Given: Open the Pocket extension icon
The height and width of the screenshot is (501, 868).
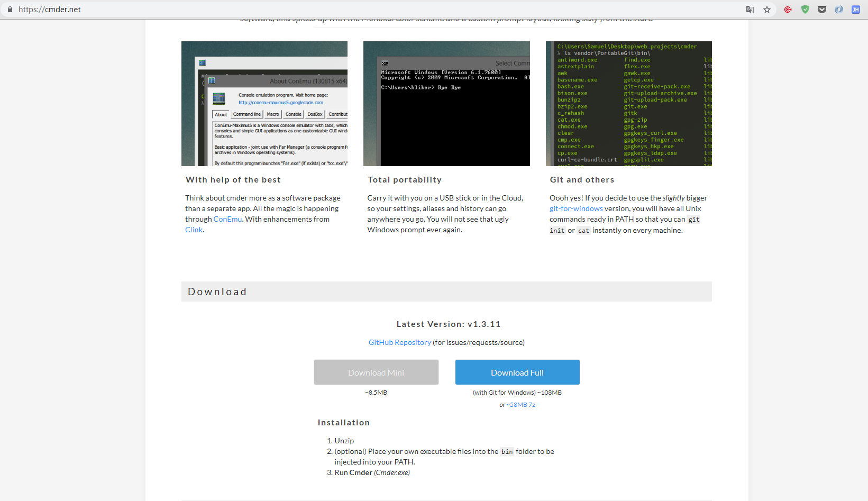Looking at the screenshot, I should (x=822, y=10).
